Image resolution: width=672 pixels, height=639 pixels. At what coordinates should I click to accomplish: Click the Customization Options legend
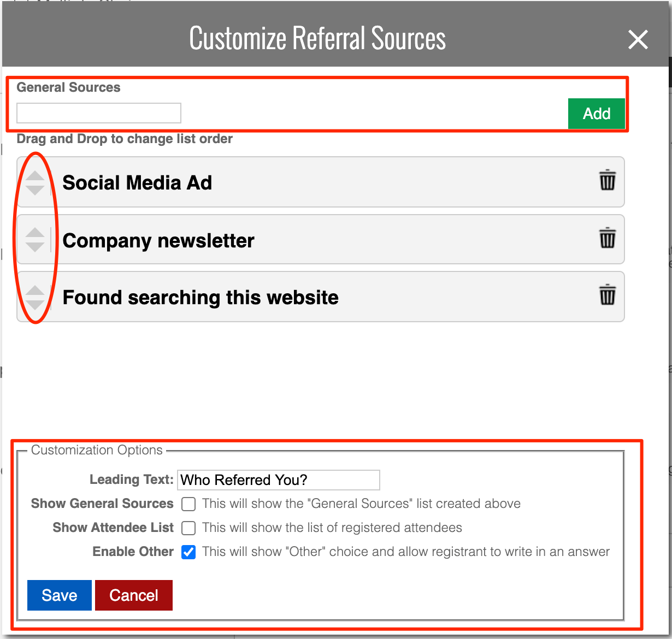pos(97,450)
